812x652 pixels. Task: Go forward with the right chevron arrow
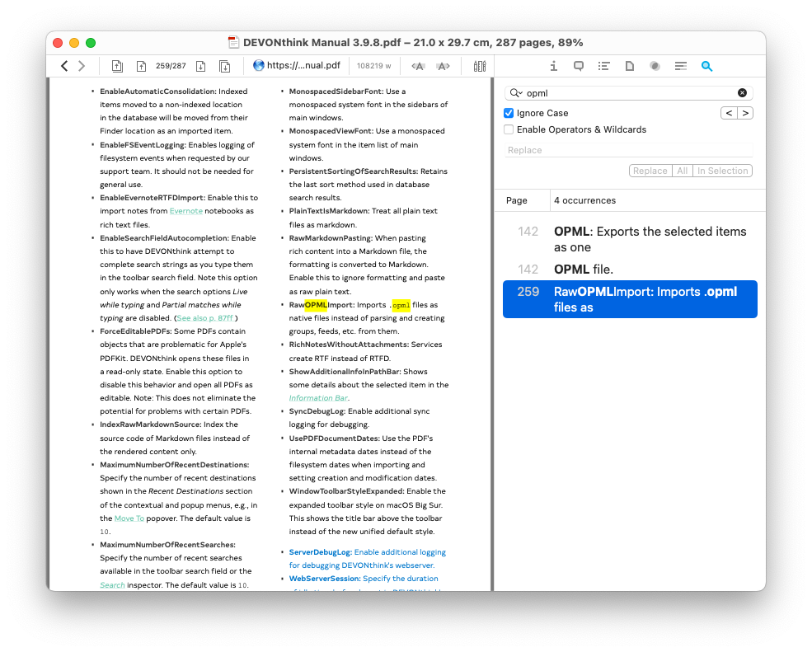82,66
